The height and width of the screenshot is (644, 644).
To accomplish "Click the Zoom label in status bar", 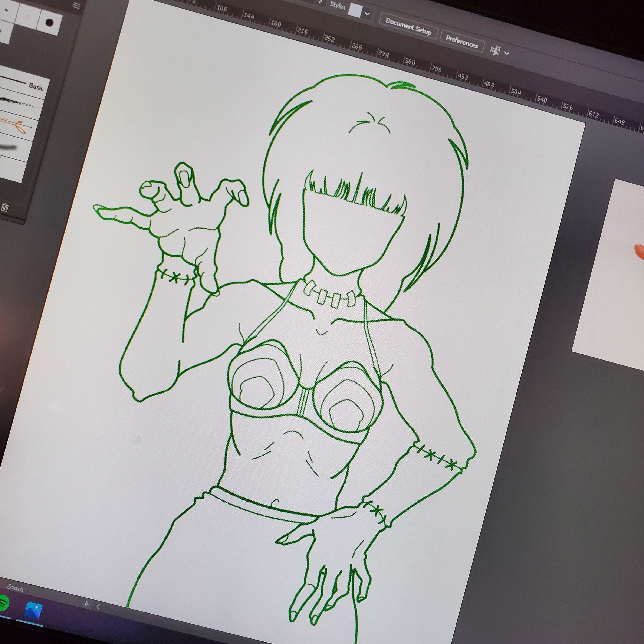I will (x=15, y=588).
